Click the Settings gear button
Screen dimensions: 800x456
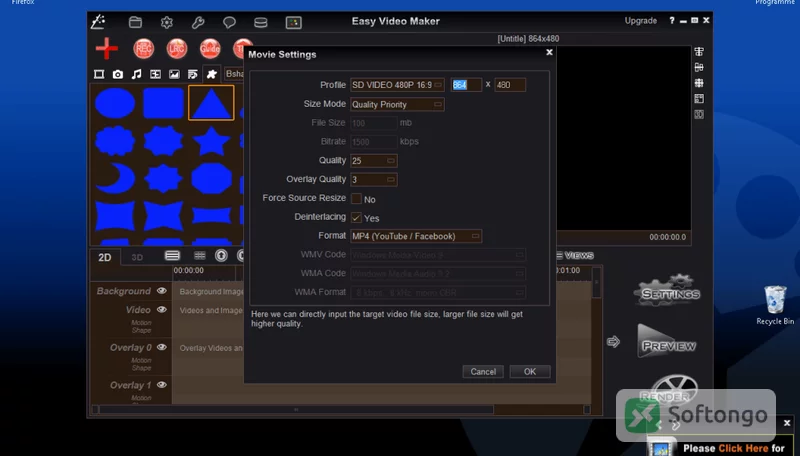pos(667,290)
